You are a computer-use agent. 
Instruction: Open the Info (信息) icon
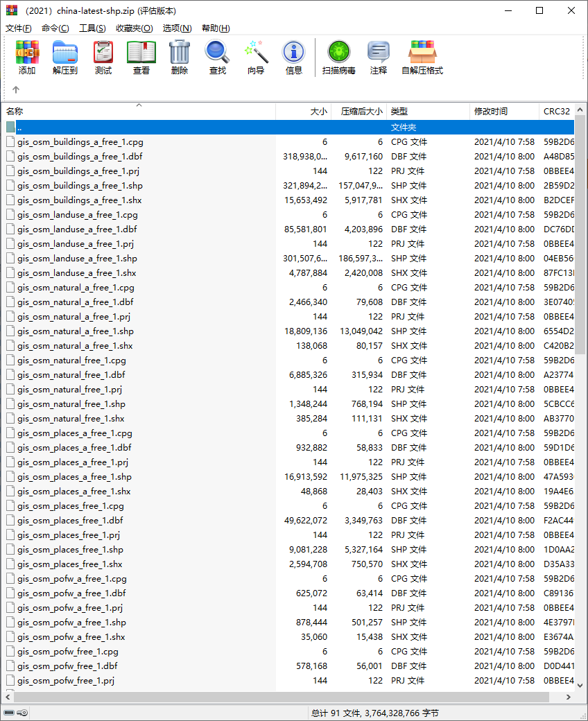[x=294, y=58]
